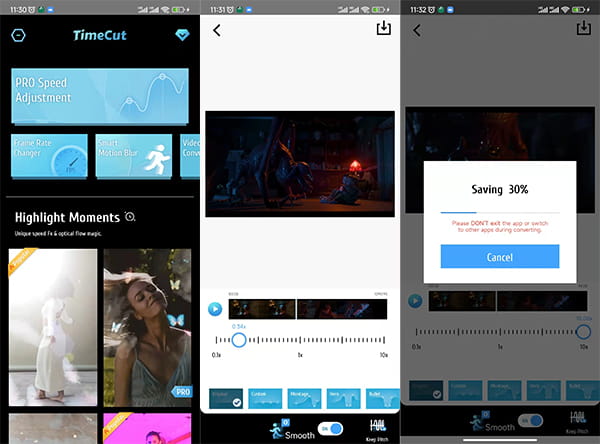The height and width of the screenshot is (444, 600).
Task: Tap the export icon in the white editor screen
Action: point(383,28)
